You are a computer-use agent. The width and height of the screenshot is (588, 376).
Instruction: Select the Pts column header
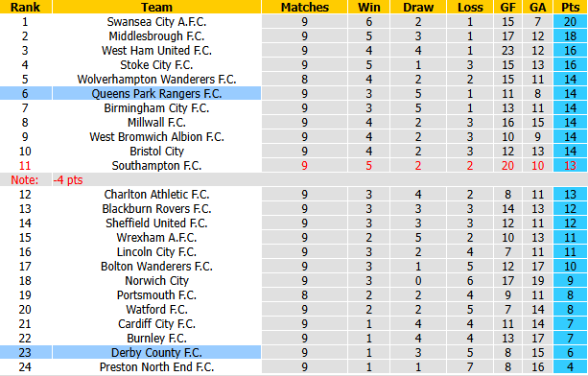571,7
